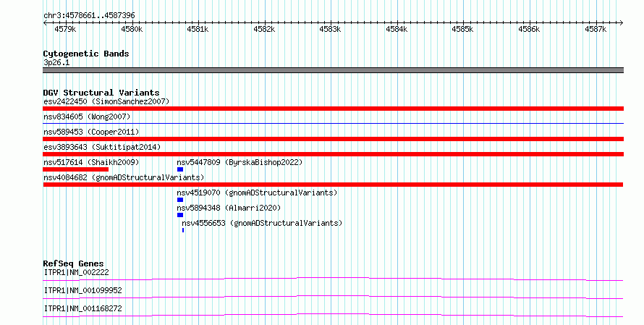Click the magenta ITPR1|NM_002222 gene line
This screenshot has width=644, height=325.
click(333, 279)
